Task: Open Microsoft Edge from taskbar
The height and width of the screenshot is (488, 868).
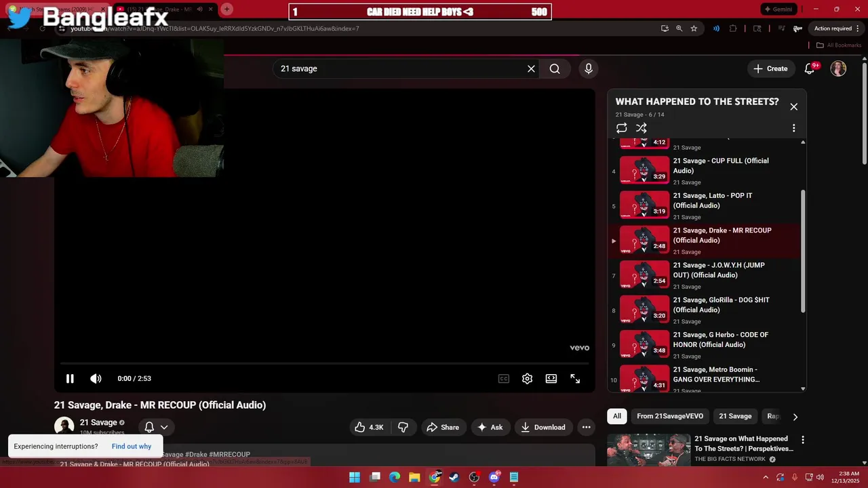Action: tap(395, 477)
